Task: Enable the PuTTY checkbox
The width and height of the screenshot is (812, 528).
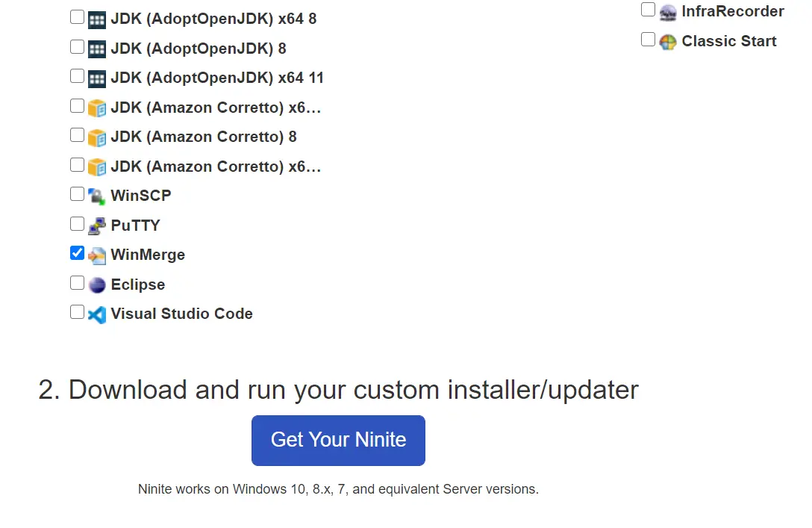Action: coord(77,224)
